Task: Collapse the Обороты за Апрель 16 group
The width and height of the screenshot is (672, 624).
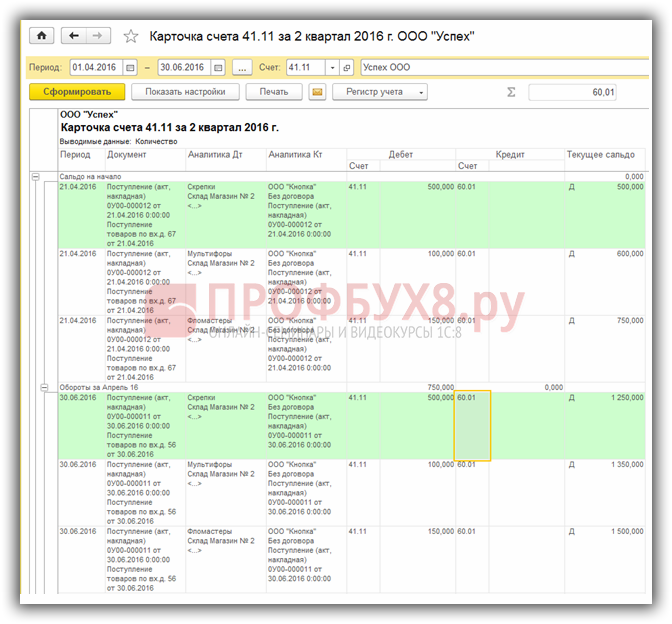Action: (x=44, y=387)
